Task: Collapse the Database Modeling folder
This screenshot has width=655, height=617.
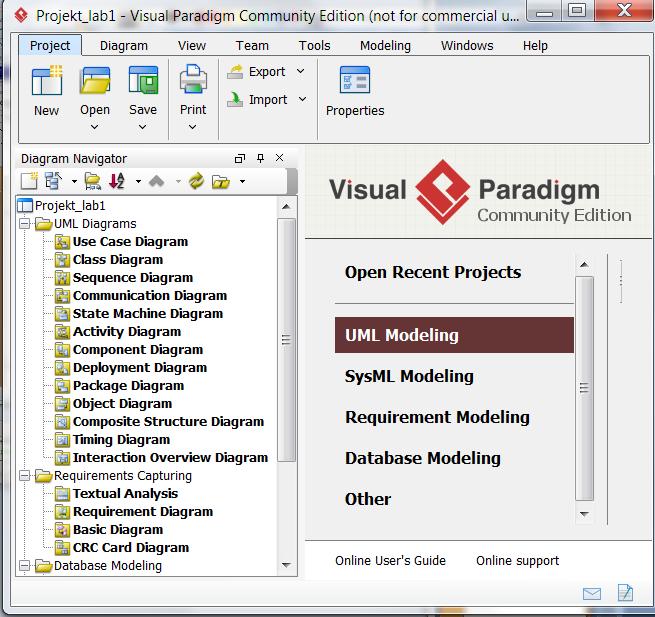Action: 25,566
